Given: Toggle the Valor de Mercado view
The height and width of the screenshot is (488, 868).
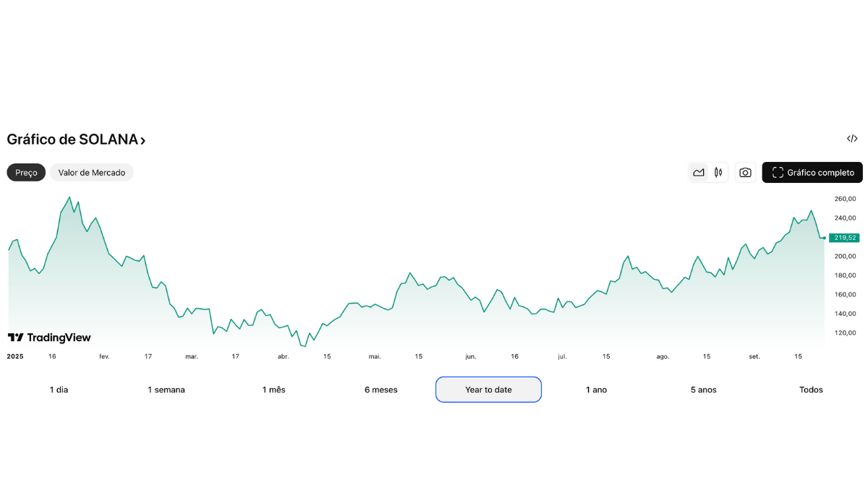Looking at the screenshot, I should 92,172.
